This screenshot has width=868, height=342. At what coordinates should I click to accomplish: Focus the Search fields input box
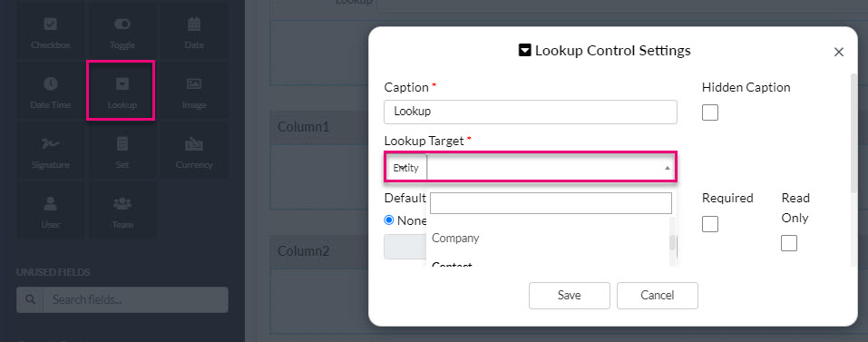(x=135, y=300)
